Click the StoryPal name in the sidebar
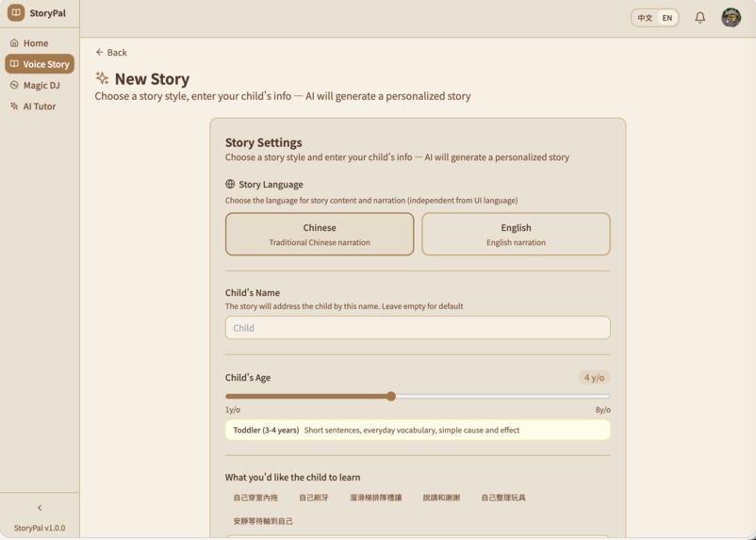756x540 pixels. [48, 13]
